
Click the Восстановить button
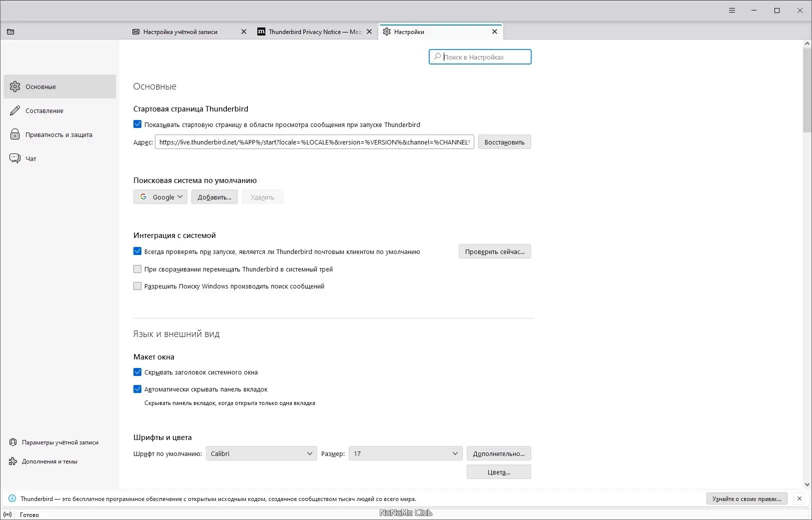click(504, 141)
